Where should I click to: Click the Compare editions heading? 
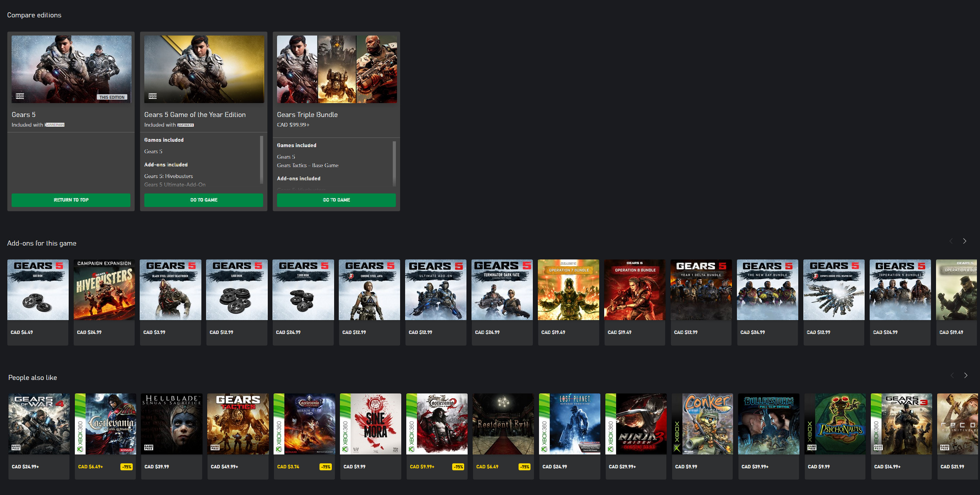(x=34, y=15)
